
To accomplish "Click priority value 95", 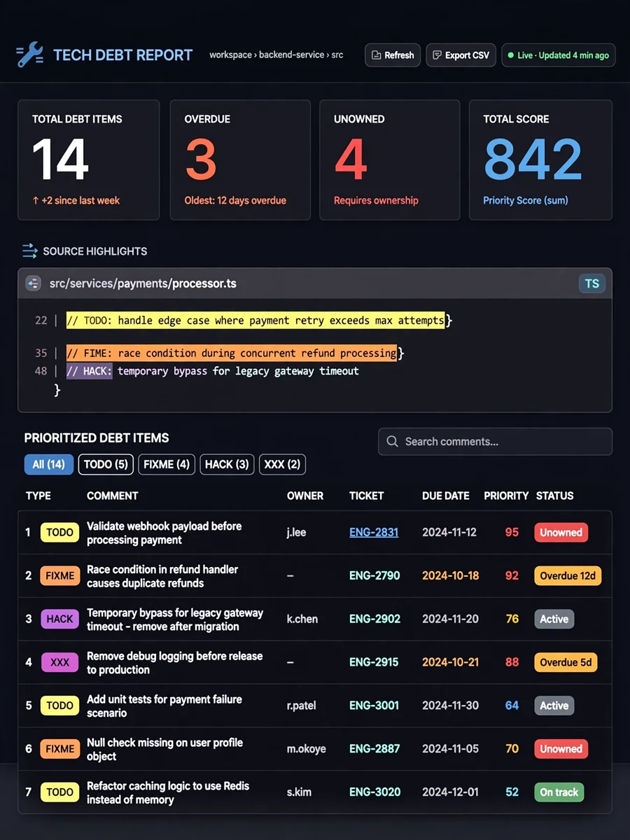I will click(x=512, y=532).
